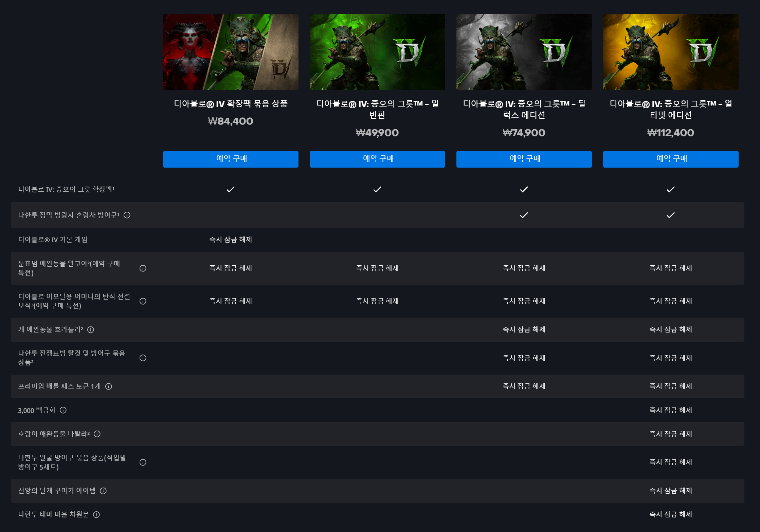Open info icon beside 3,000 백금화
This screenshot has width=760, height=532.
pos(63,410)
